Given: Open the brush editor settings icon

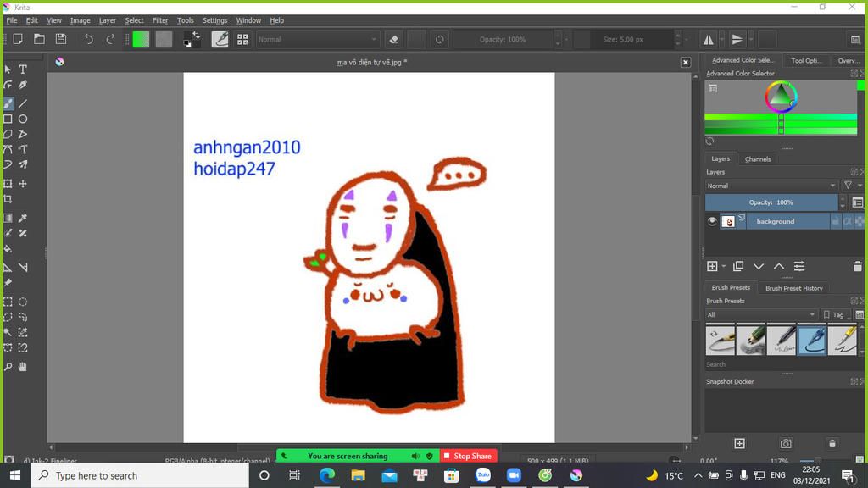Looking at the screenshot, I should pyautogui.click(x=220, y=39).
